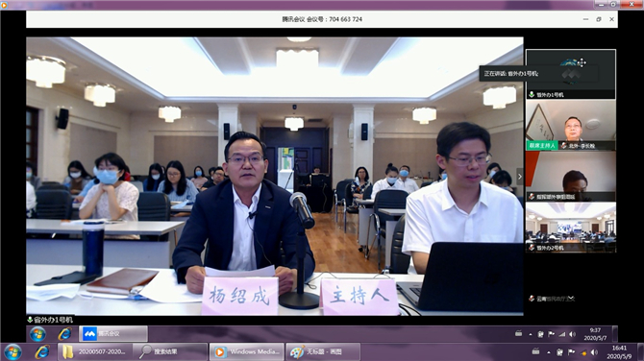644x361 pixels.
Task: Open the 20200507-2020 folder taskbar item
Action: (94, 352)
